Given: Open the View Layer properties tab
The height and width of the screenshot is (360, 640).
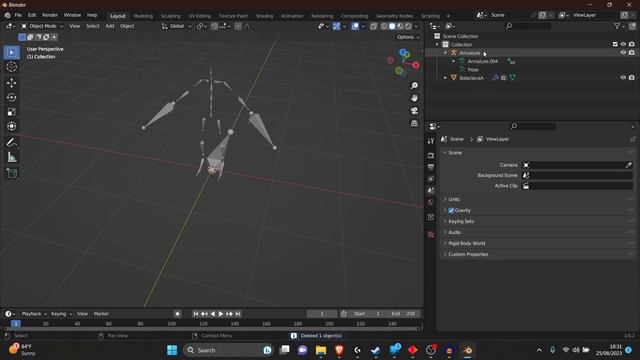Looking at the screenshot, I should click(x=431, y=179).
